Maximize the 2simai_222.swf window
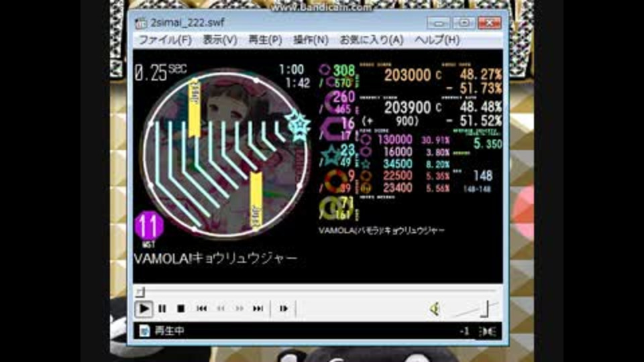This screenshot has width=644, height=362. [464, 23]
